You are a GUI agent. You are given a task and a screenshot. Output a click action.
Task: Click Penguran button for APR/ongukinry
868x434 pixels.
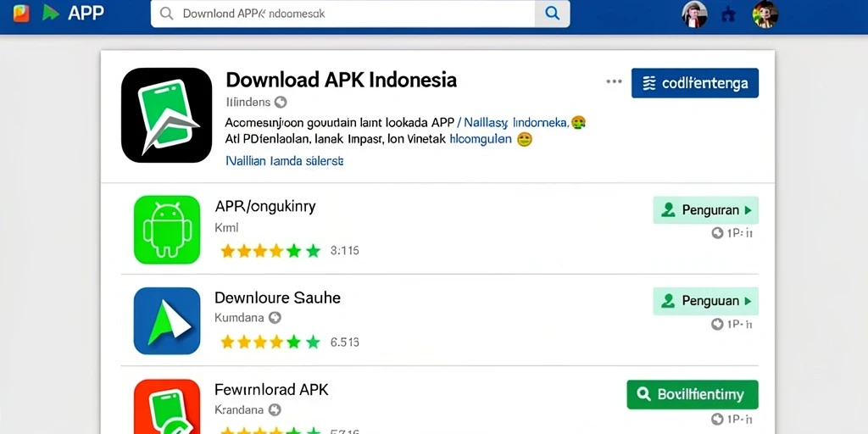tap(706, 210)
